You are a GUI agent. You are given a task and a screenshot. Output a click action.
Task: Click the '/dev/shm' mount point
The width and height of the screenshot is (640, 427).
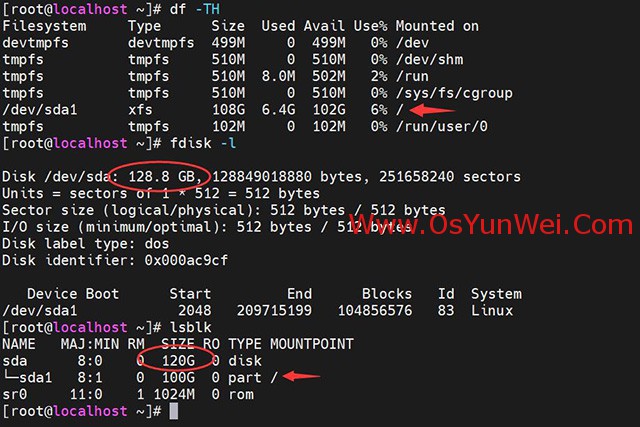(x=429, y=60)
